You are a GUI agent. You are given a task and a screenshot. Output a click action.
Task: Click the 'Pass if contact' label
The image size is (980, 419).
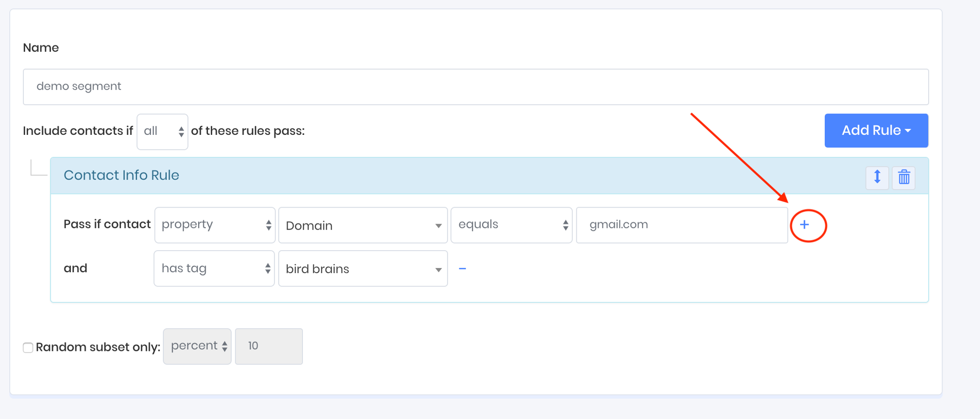[107, 224]
